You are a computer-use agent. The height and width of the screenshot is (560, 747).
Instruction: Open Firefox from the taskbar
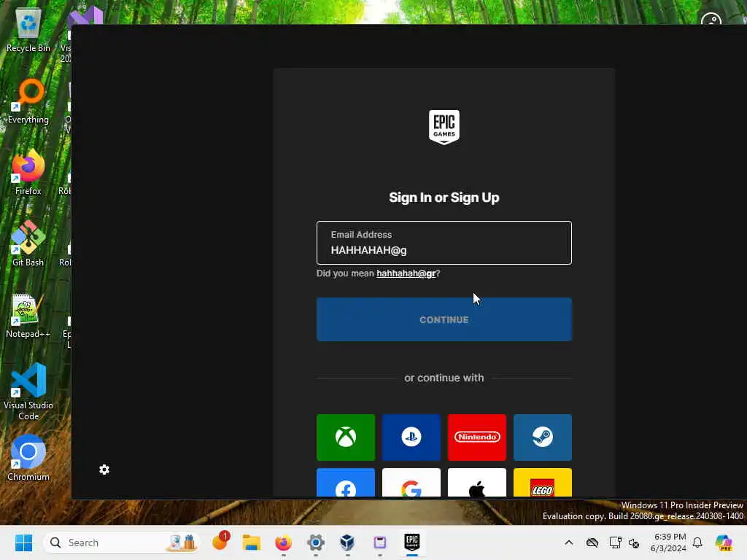click(x=284, y=542)
